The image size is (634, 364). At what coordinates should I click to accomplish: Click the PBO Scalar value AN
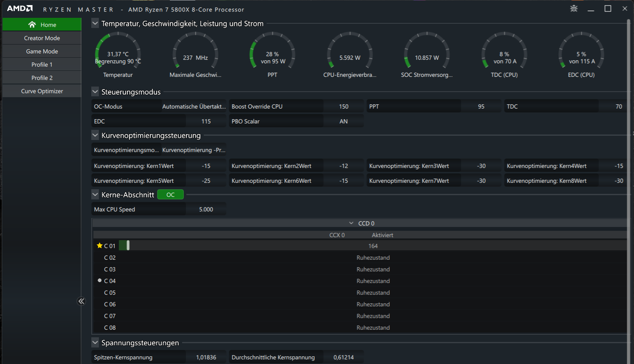click(344, 121)
